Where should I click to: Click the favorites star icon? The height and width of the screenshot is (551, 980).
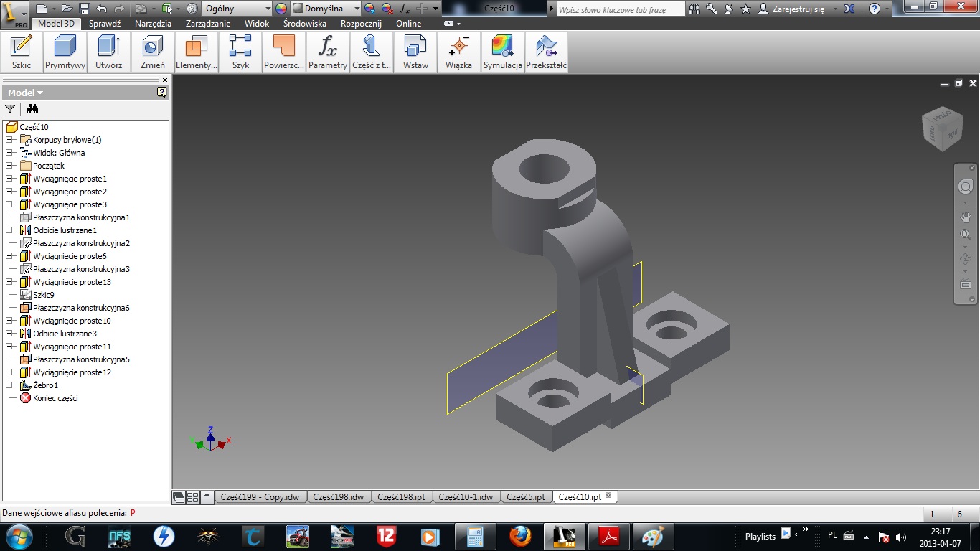pos(745,9)
